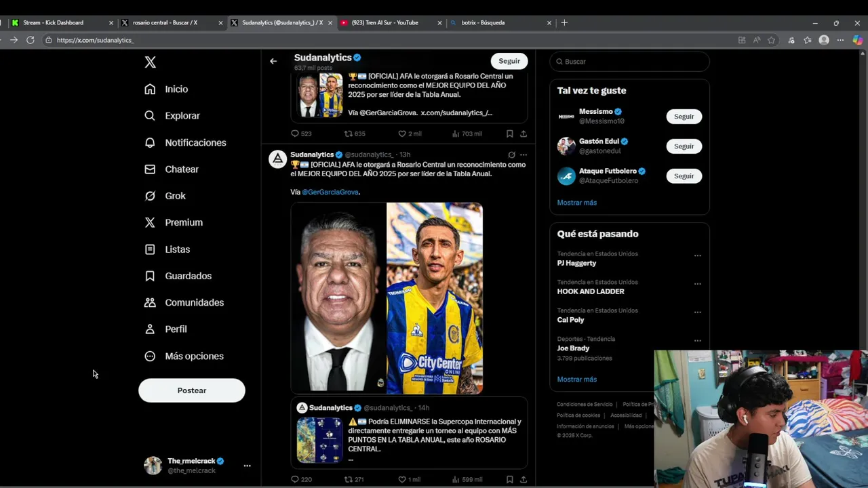Viewport: 868px width, 488px height.
Task: Open Sudanalytics avatar on the 13h post
Action: point(277,159)
